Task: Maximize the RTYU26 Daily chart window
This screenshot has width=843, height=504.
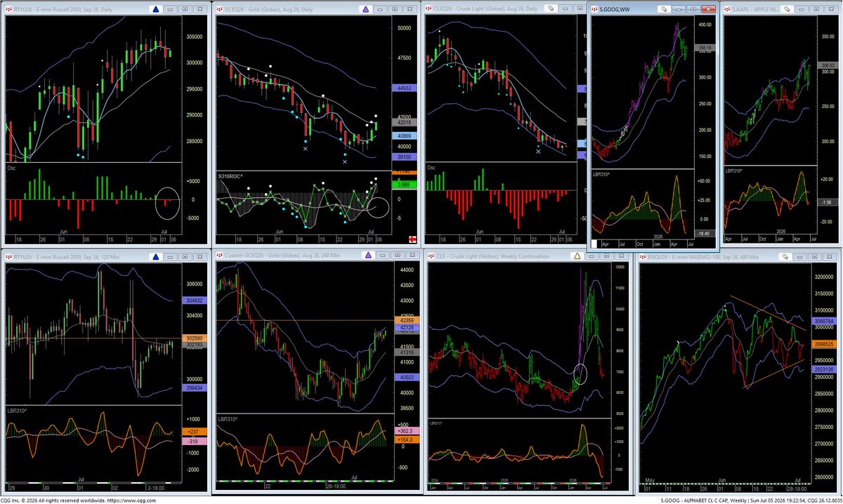Action: [x=184, y=10]
